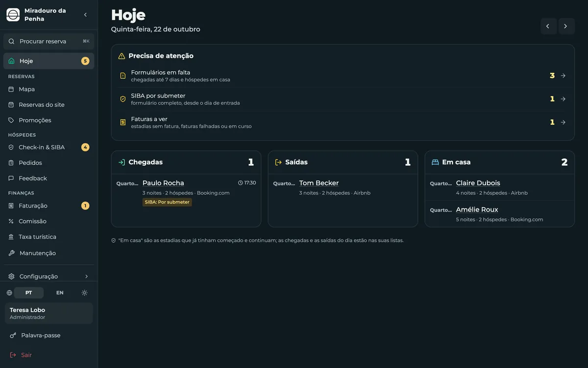Screen dimensions: 588x368
Task: Click the invoice icon beside Faturação
Action: [x=11, y=206]
